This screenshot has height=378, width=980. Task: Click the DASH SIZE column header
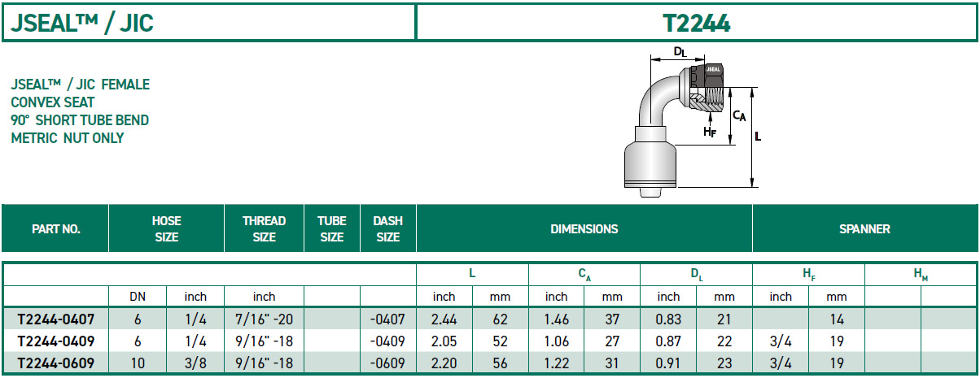pos(387,229)
